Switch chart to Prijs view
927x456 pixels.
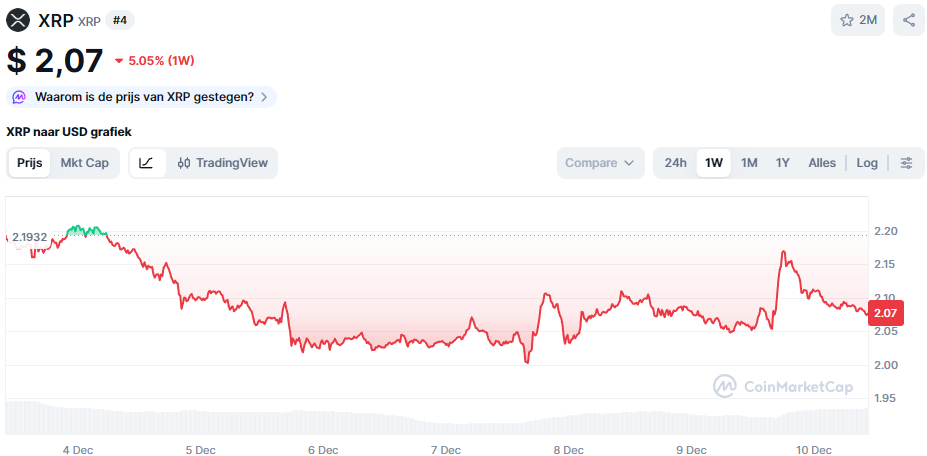[x=30, y=163]
